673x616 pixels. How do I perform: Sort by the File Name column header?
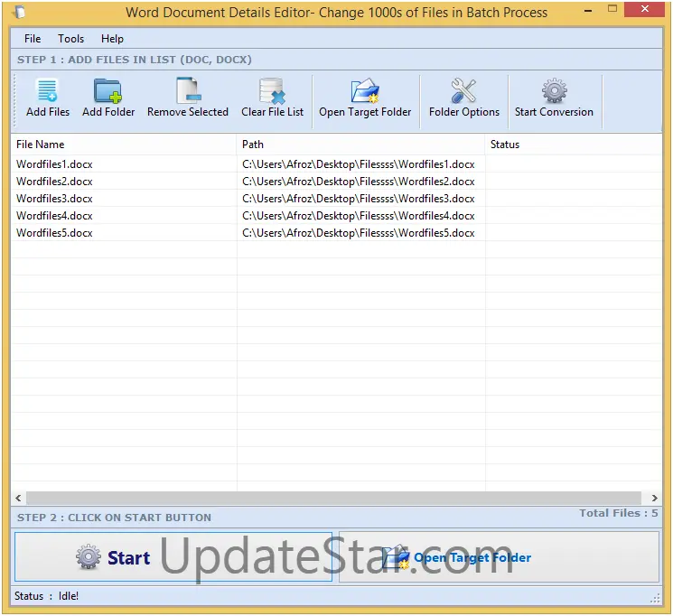[124, 145]
